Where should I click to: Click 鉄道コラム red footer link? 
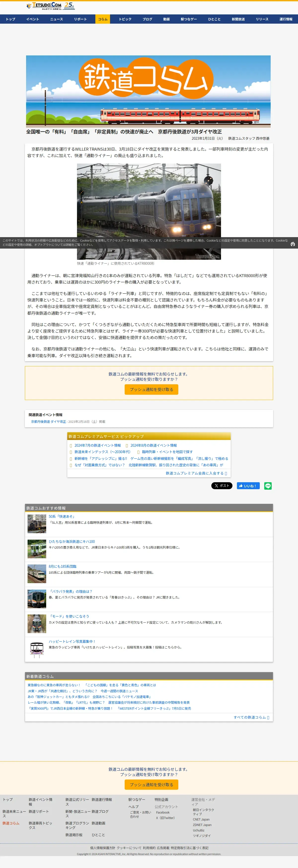click(x=11, y=823)
